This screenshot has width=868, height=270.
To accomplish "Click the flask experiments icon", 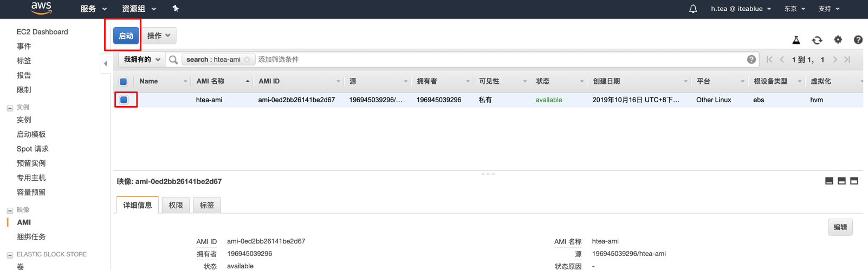I will [x=796, y=40].
